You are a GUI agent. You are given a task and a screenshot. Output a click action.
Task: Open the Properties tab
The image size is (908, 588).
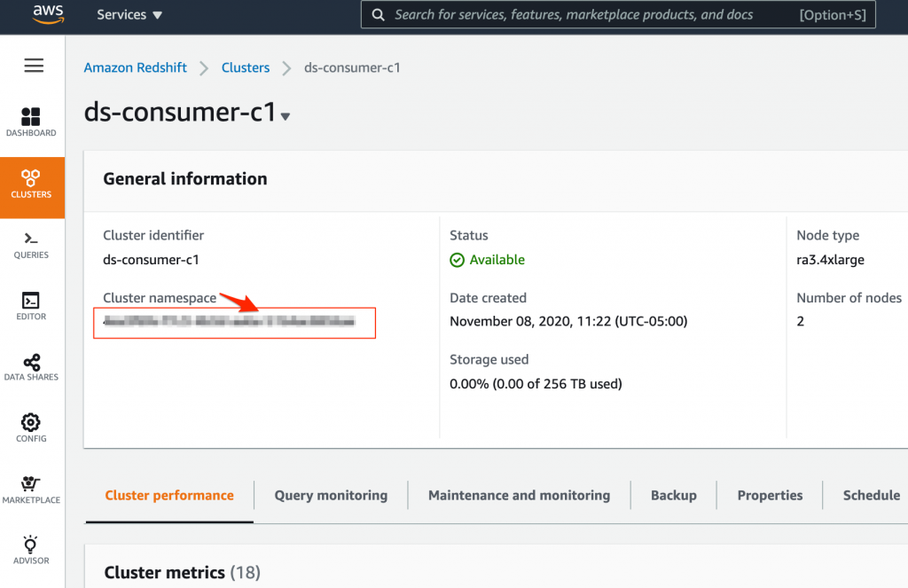pos(770,496)
